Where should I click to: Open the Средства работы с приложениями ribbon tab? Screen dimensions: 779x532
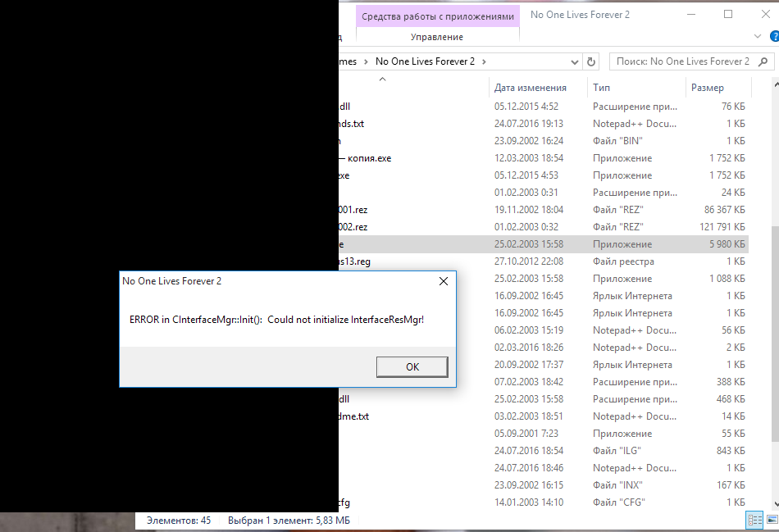pos(438,16)
